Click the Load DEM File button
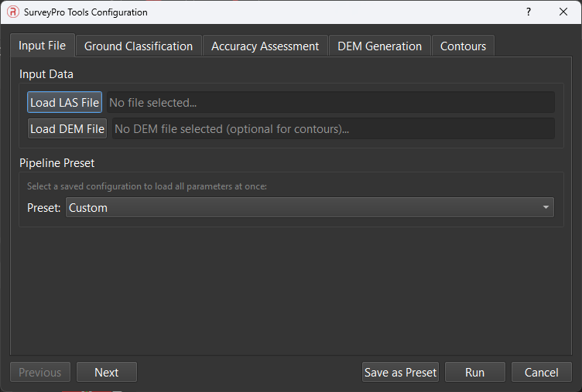This screenshot has width=582, height=392. click(x=67, y=129)
